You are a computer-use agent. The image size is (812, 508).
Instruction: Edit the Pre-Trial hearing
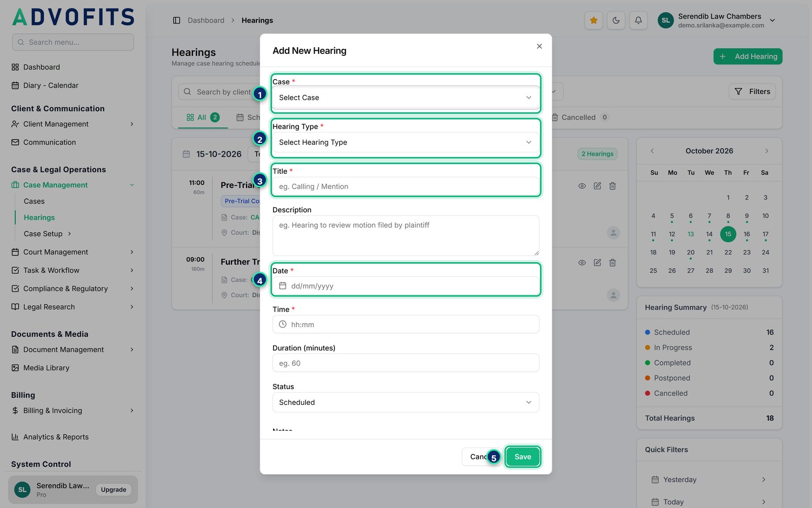[597, 186]
